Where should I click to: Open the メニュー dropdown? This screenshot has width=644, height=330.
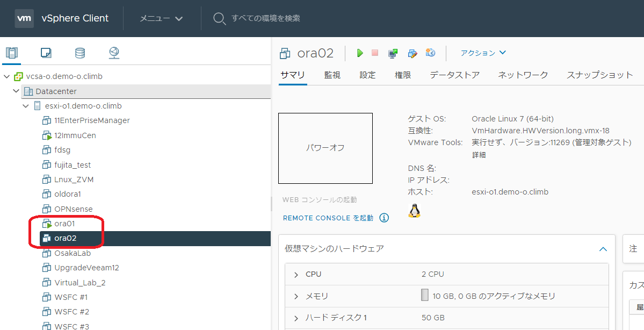point(161,18)
